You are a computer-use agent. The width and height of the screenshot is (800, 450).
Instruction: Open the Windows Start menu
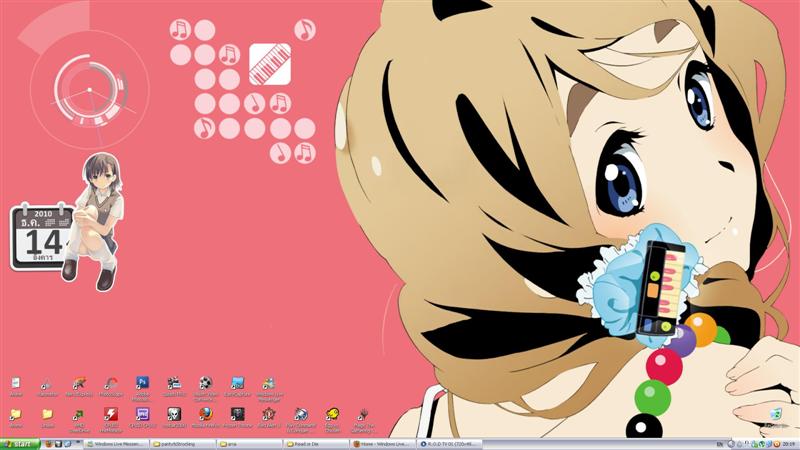tap(19, 444)
